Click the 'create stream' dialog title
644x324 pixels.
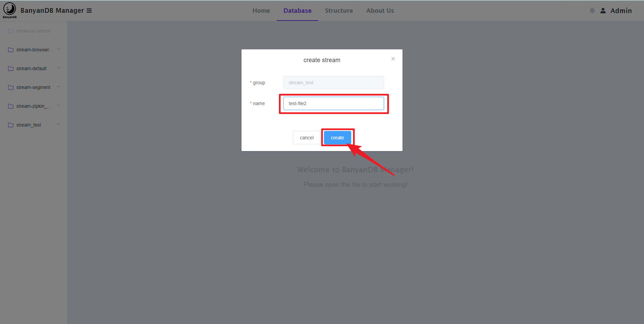click(x=322, y=60)
